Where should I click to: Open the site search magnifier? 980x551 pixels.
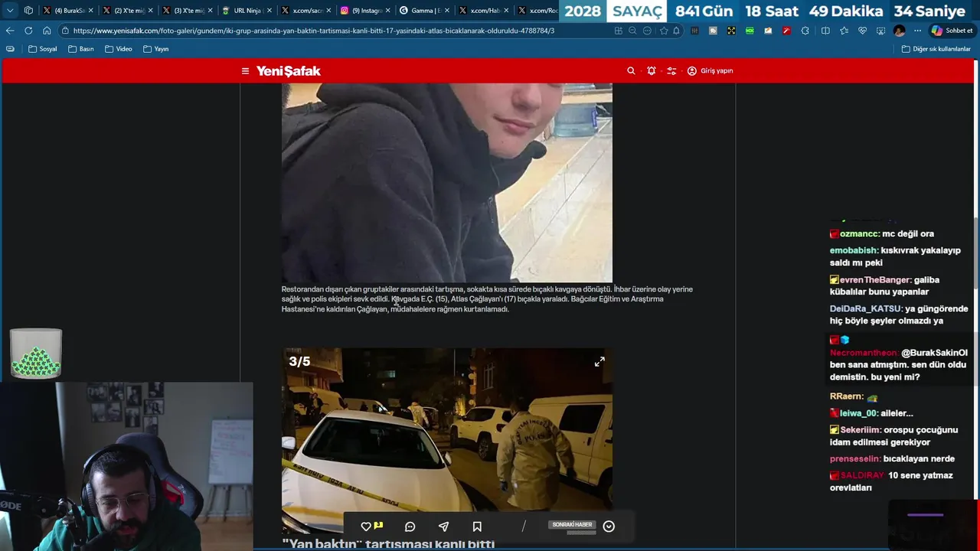pos(631,70)
